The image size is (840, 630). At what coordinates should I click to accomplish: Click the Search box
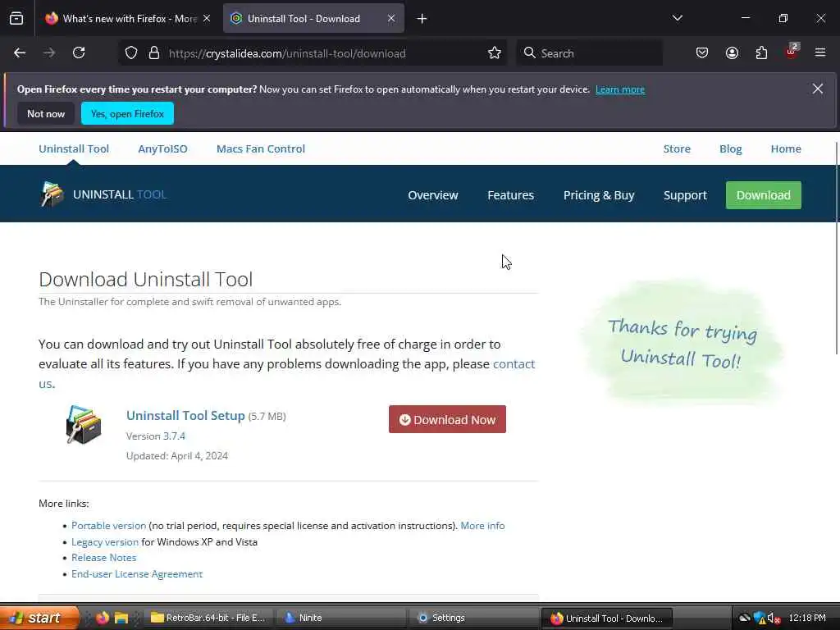[589, 53]
